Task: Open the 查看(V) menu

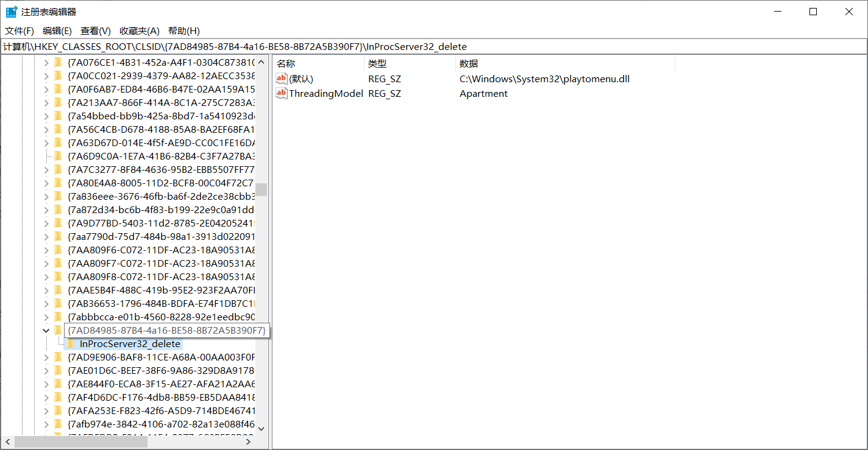Action: [96, 31]
